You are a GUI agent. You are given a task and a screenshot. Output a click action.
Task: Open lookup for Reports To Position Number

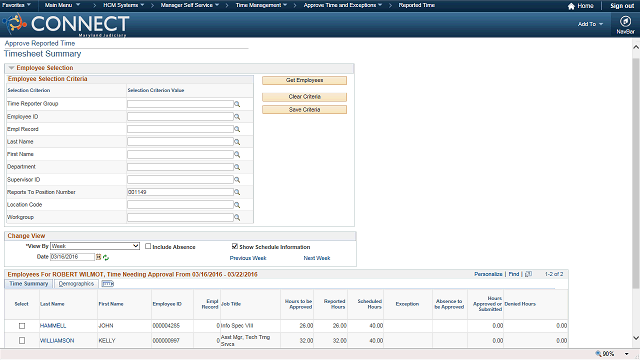(237, 193)
